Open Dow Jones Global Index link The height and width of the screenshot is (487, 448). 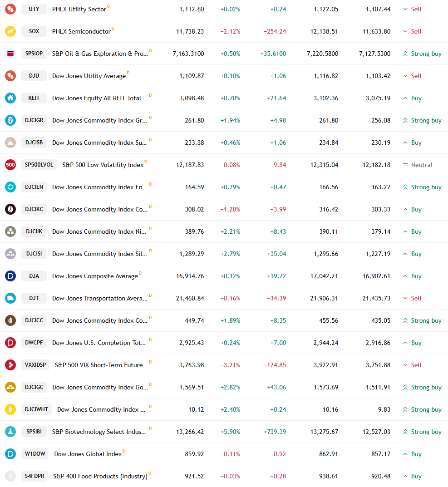pyautogui.click(x=88, y=454)
